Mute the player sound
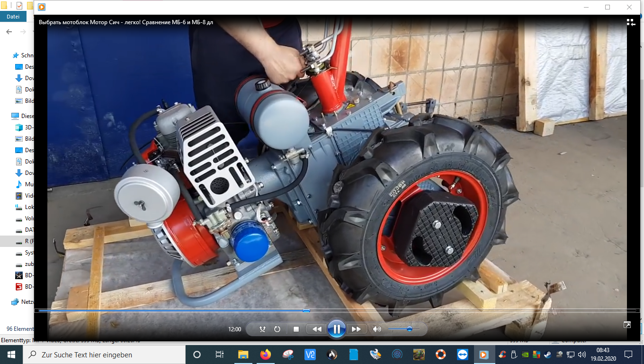This screenshot has width=644, height=364. point(377,329)
